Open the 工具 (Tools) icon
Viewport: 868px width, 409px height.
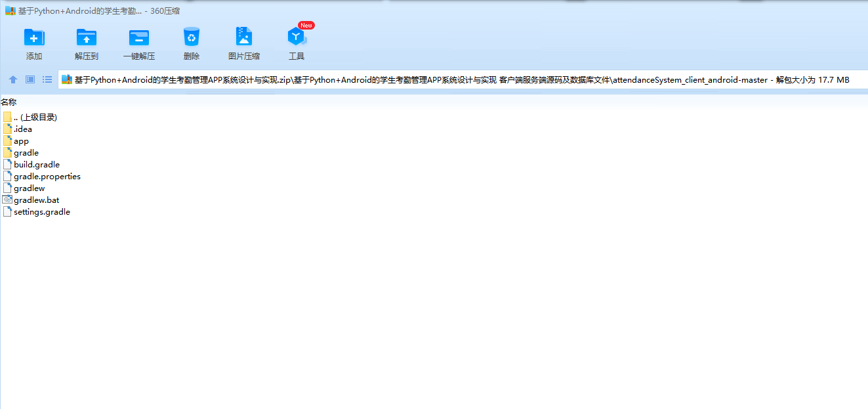click(x=297, y=37)
